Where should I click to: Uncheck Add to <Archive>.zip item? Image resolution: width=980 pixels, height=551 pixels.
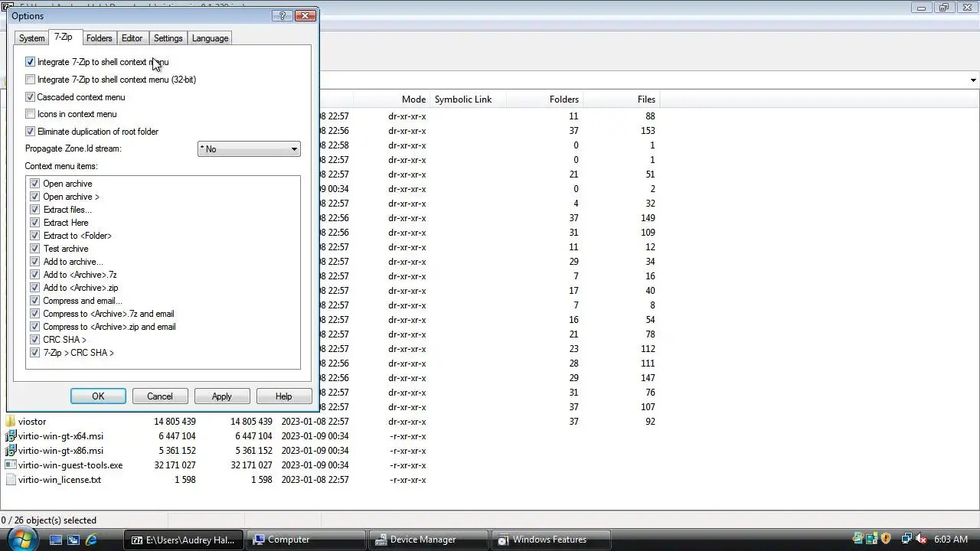point(34,288)
